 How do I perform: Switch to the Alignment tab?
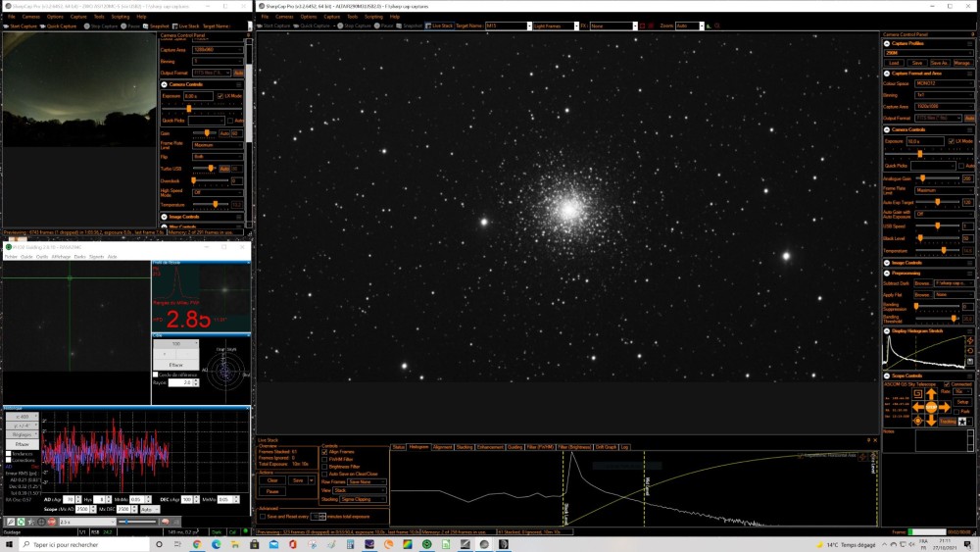point(442,447)
